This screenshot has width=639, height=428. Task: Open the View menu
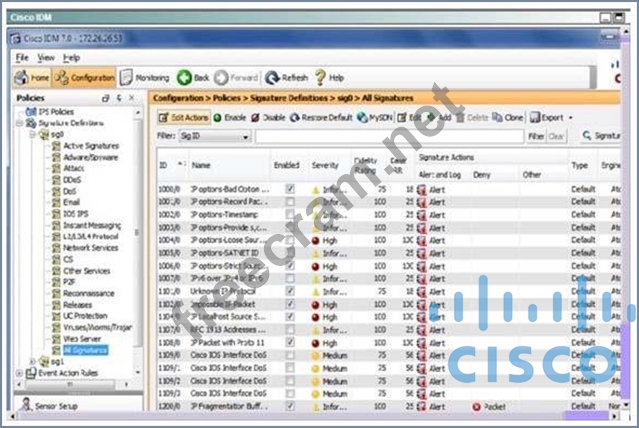click(45, 58)
